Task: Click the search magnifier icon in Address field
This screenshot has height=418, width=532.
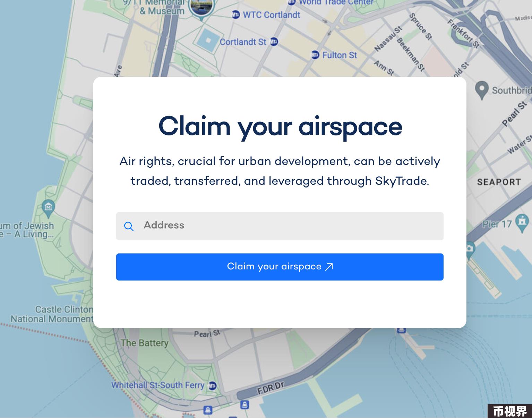Action: (x=129, y=226)
